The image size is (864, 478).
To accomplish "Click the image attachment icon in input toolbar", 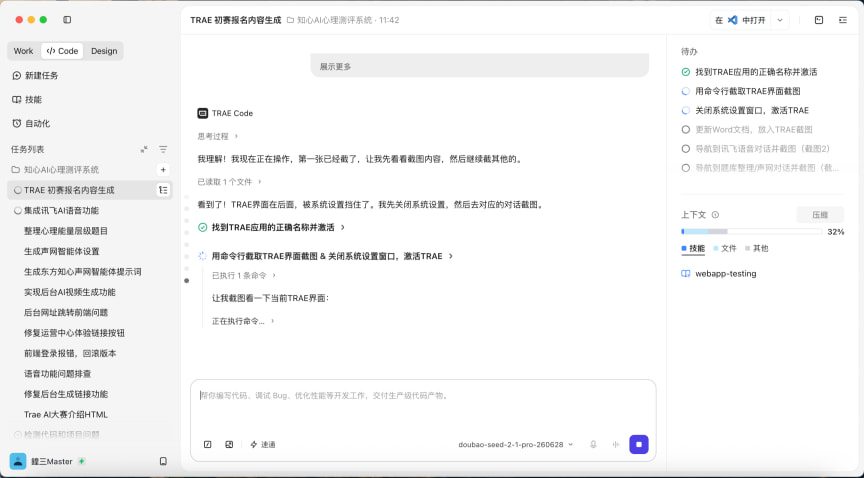I will (x=229, y=444).
